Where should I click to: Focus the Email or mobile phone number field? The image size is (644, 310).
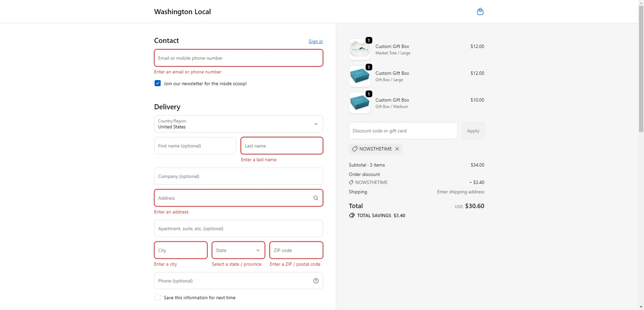[x=238, y=58]
